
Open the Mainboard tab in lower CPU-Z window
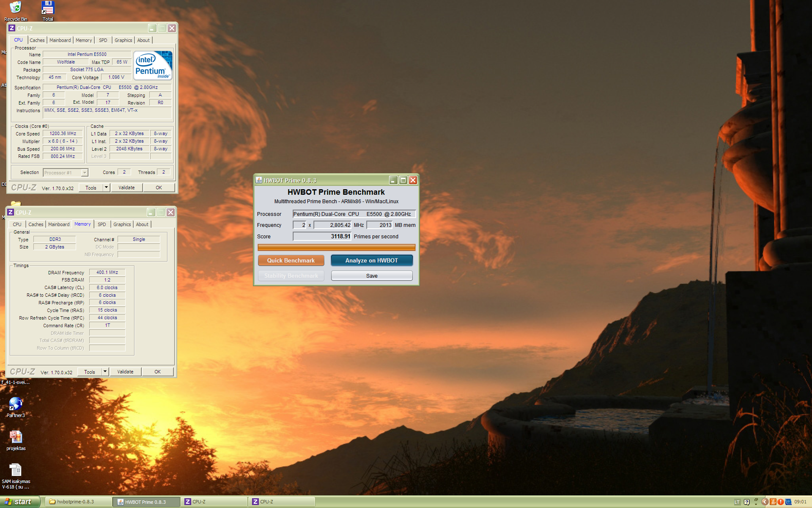(x=59, y=224)
